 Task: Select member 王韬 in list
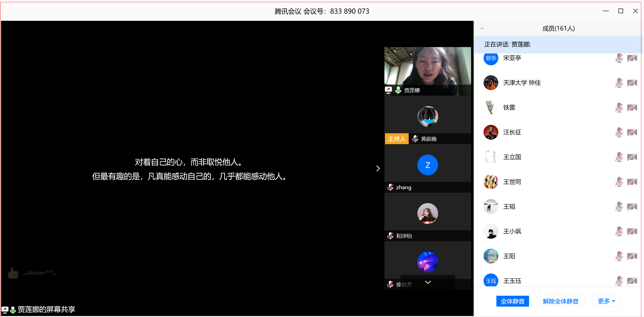point(509,207)
